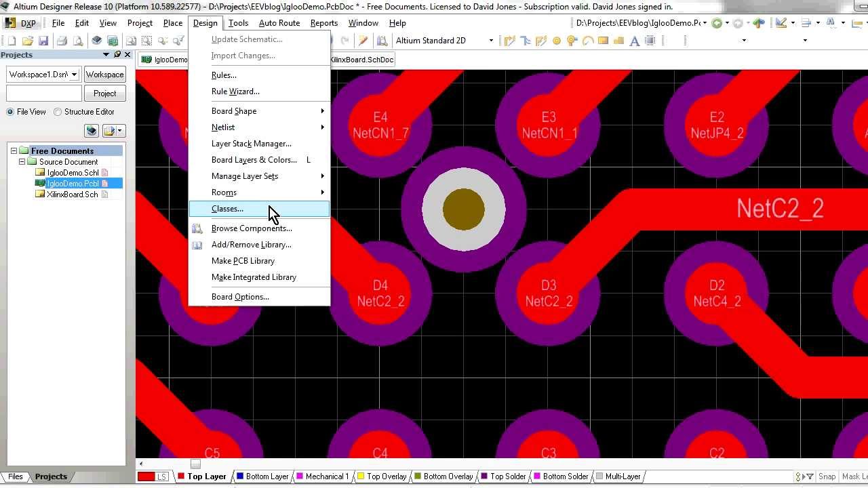Open the Workspace1 dropdown list
Image resolution: width=868 pixels, height=488 pixels.
74,75
